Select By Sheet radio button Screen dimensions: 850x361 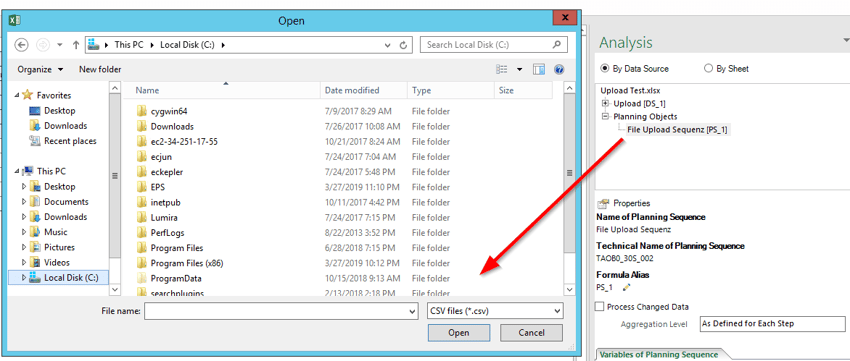(708, 69)
